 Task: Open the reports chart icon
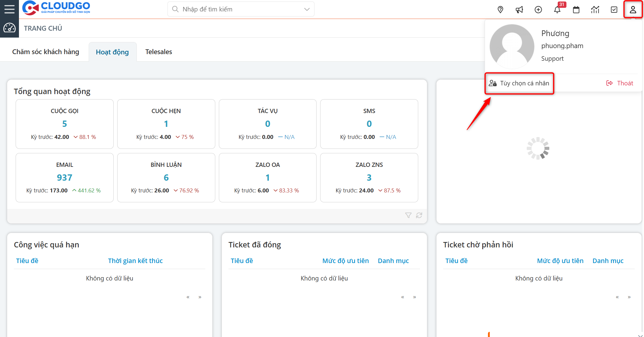[595, 10]
